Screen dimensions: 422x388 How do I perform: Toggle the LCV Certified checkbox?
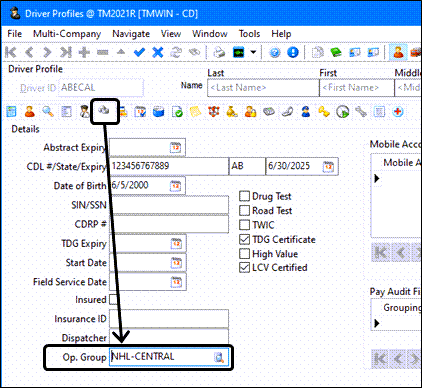245,267
